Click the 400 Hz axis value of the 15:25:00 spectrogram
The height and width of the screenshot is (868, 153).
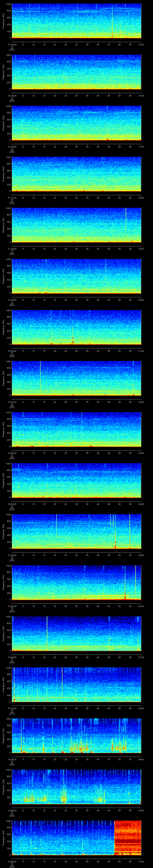[9, 586]
